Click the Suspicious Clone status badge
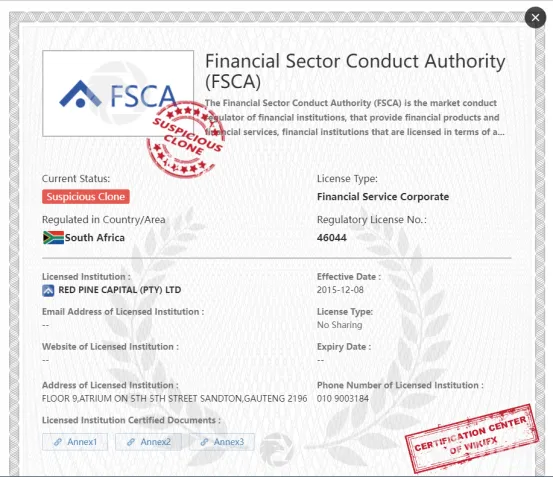Screen dimensions: 553x477 pyautogui.click(x=86, y=196)
